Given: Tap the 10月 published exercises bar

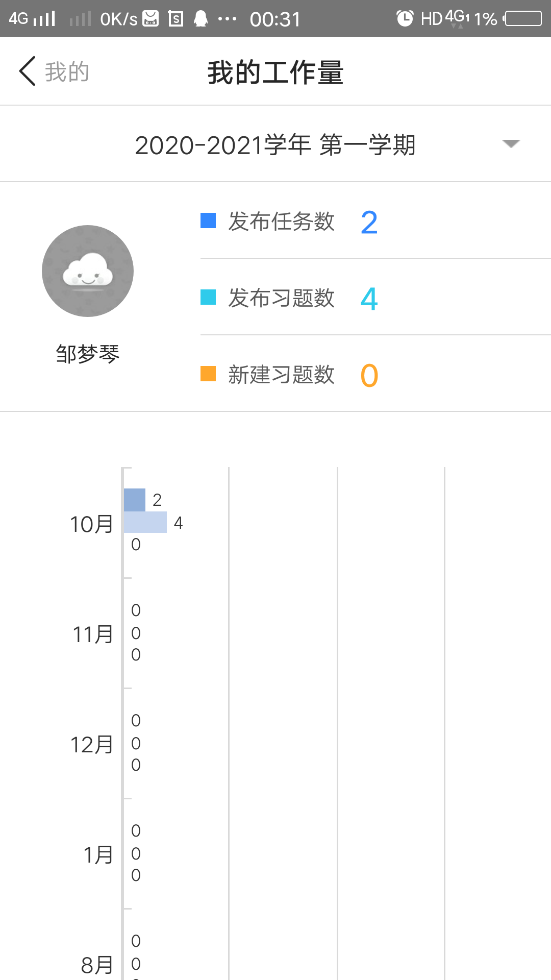Looking at the screenshot, I should 145,522.
